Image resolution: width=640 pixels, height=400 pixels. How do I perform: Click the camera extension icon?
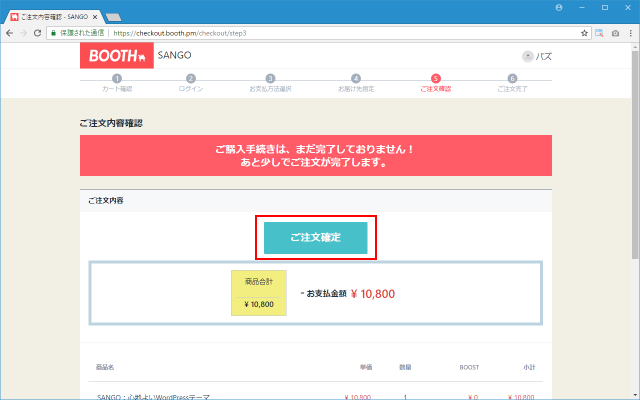click(616, 33)
